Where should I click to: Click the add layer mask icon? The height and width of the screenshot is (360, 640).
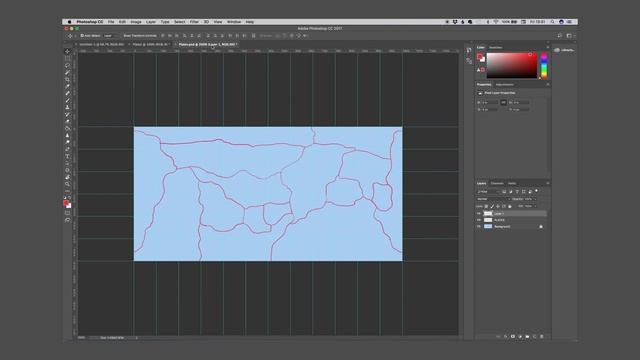(513, 337)
